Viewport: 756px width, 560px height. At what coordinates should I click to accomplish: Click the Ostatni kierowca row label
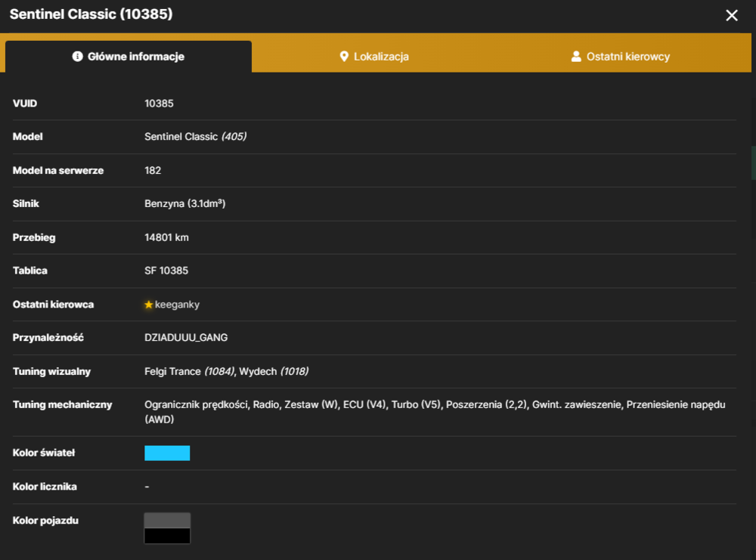53,305
